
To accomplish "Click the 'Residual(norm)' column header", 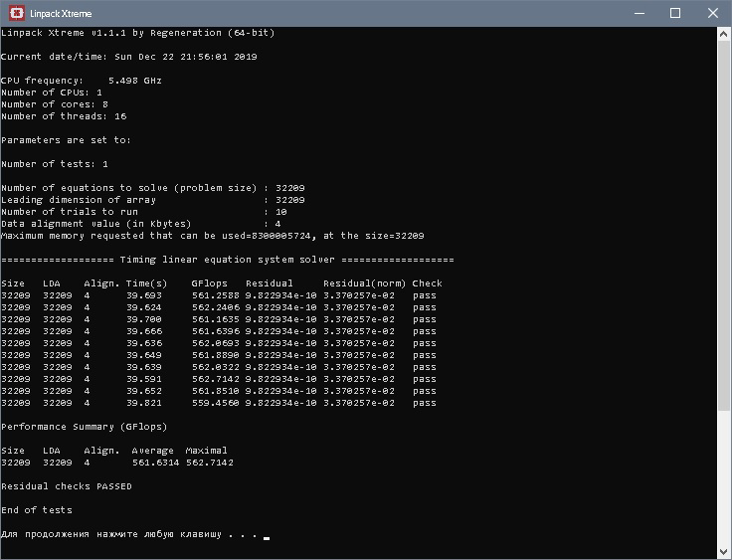I will point(365,283).
